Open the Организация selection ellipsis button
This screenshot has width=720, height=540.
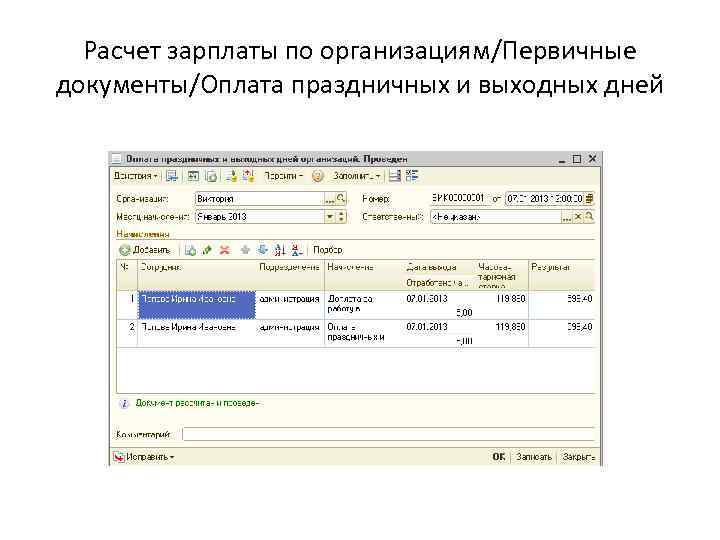[329, 199]
